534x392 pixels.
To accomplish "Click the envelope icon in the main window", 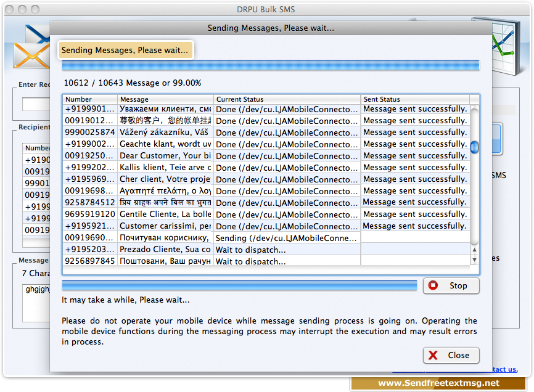I will pyautogui.click(x=31, y=47).
